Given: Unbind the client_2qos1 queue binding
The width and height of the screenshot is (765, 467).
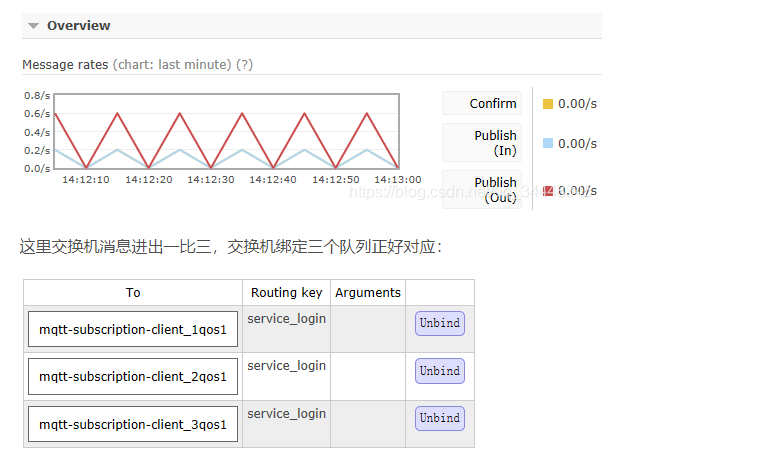Looking at the screenshot, I should (x=440, y=371).
